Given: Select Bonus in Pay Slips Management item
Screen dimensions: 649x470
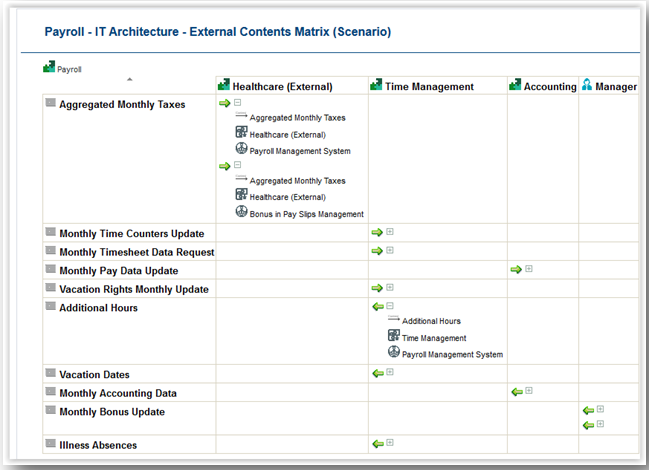Looking at the screenshot, I should (x=306, y=214).
